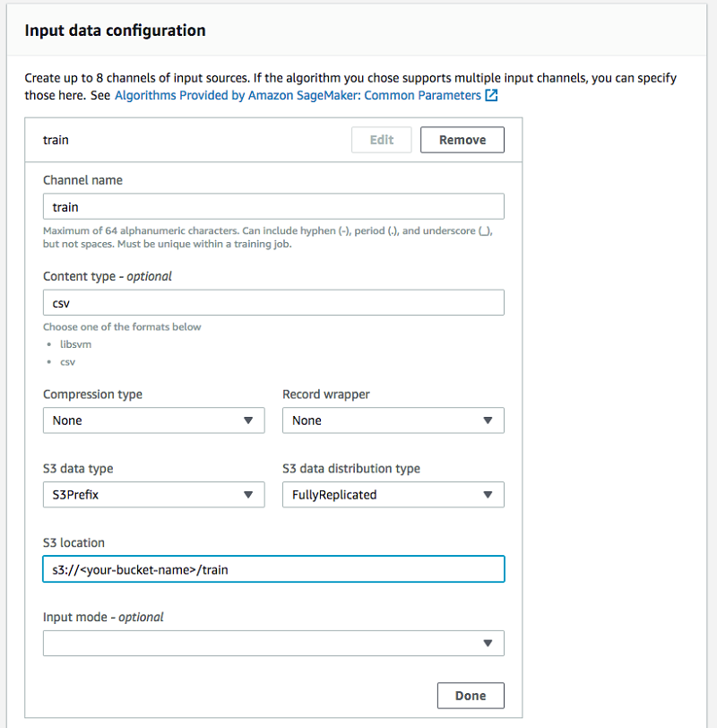
Task: Focus the Channel name text field
Action: pos(273,207)
